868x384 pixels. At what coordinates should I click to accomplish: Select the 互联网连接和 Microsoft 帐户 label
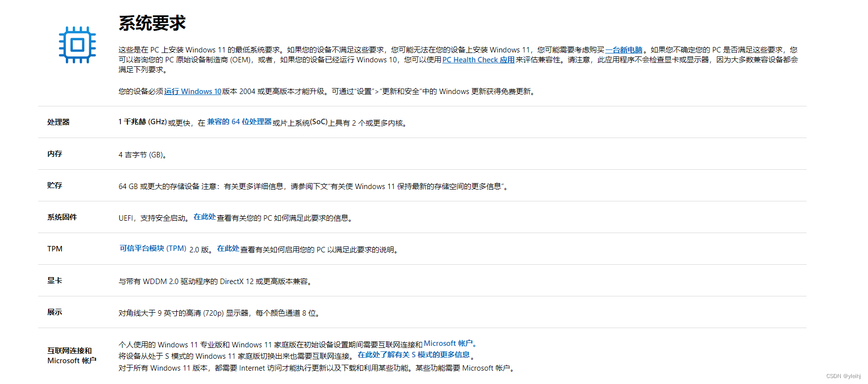coord(72,356)
